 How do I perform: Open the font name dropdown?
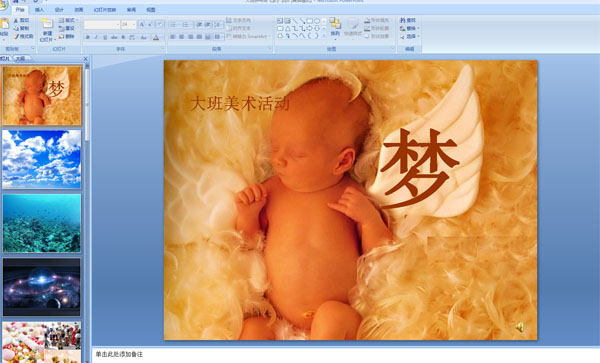117,24
